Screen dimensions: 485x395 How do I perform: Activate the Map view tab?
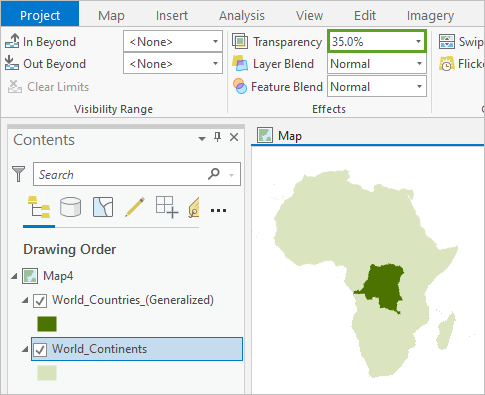pyautogui.click(x=280, y=135)
